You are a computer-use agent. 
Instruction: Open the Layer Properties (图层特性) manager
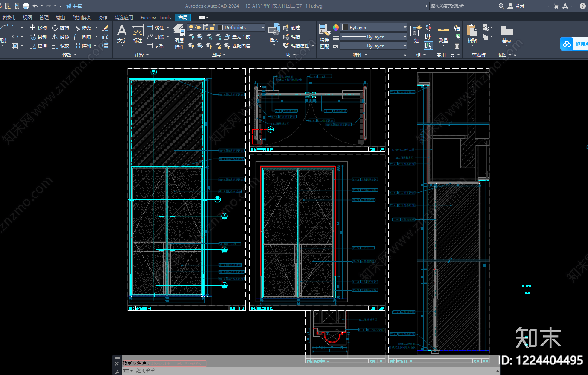pyautogui.click(x=179, y=37)
